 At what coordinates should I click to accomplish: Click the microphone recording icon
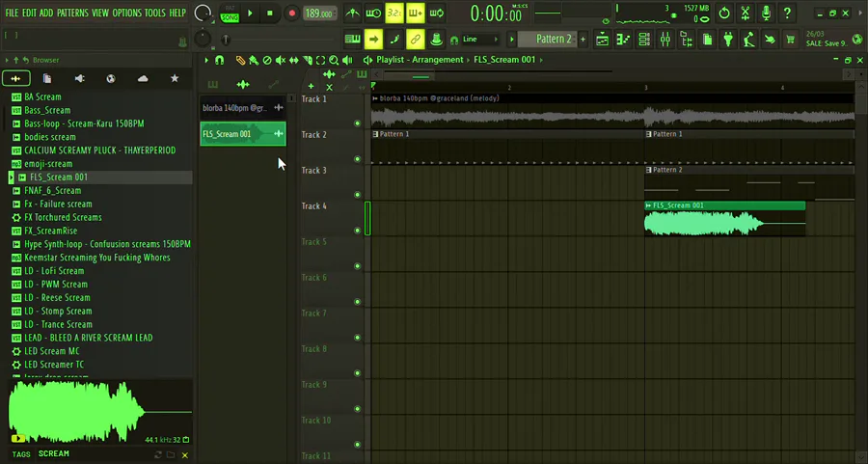click(766, 13)
